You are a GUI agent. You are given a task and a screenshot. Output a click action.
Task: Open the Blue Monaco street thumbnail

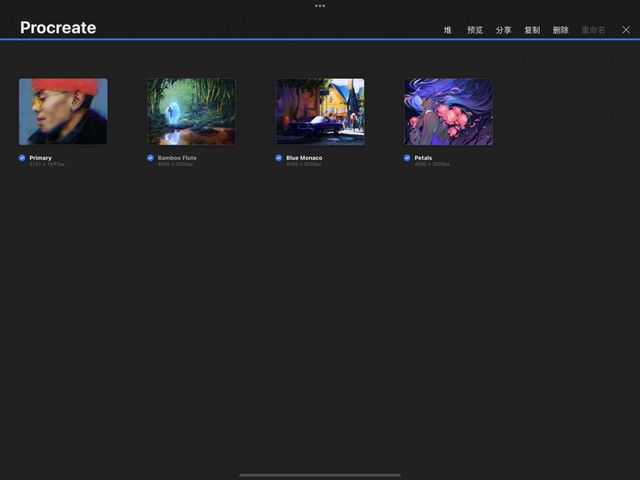tap(320, 111)
